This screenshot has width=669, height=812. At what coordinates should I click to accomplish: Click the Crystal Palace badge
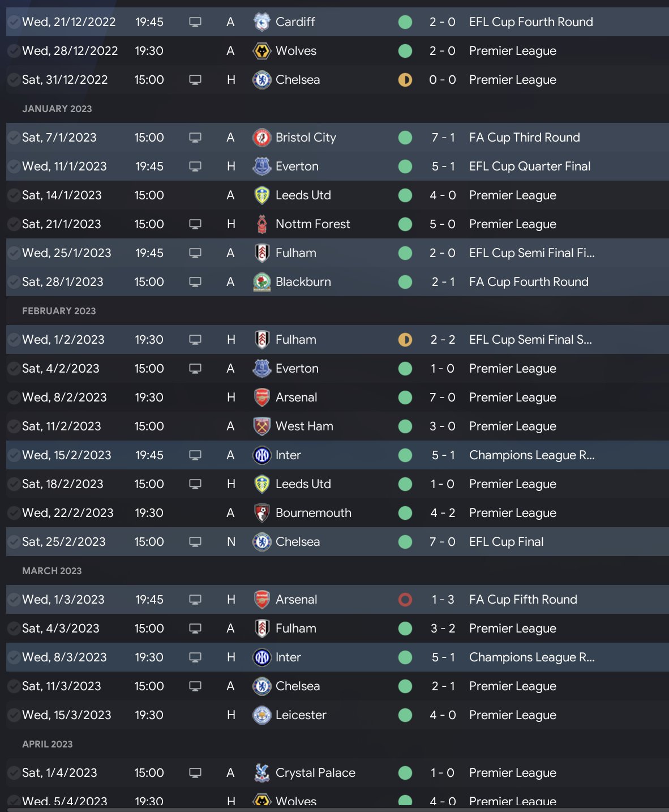(x=261, y=773)
